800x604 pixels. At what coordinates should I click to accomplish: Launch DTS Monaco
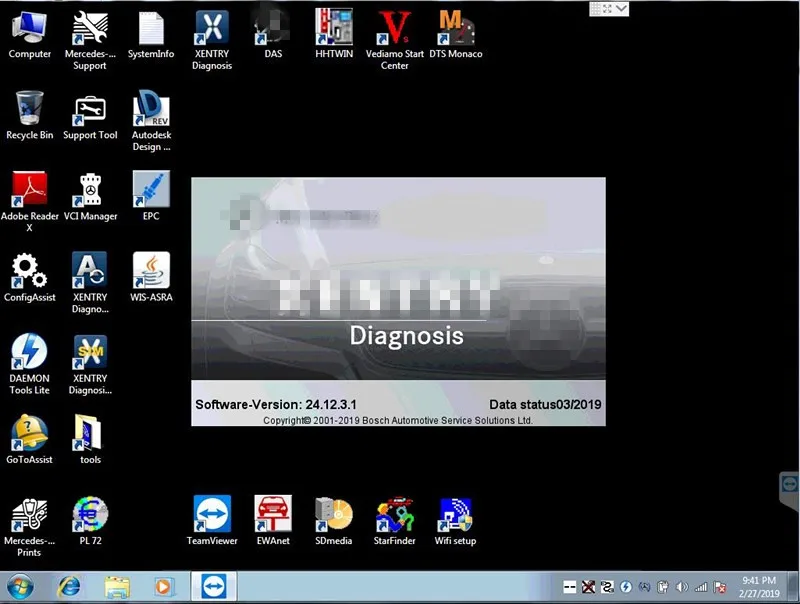[456, 35]
